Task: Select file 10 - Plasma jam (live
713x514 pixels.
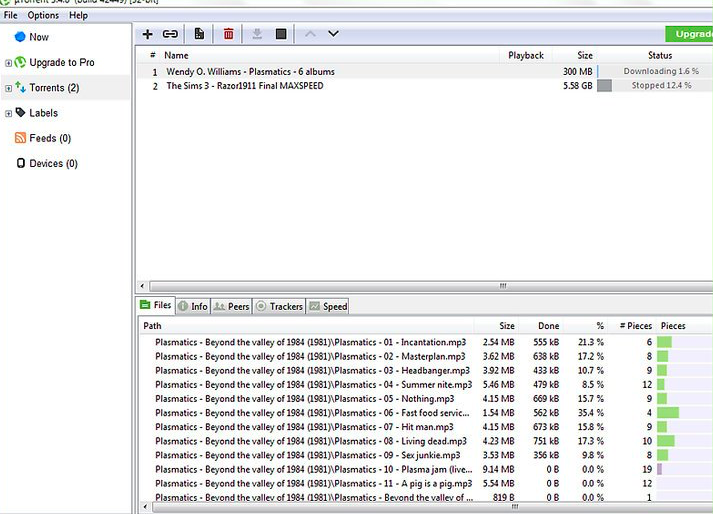Action: click(x=314, y=469)
